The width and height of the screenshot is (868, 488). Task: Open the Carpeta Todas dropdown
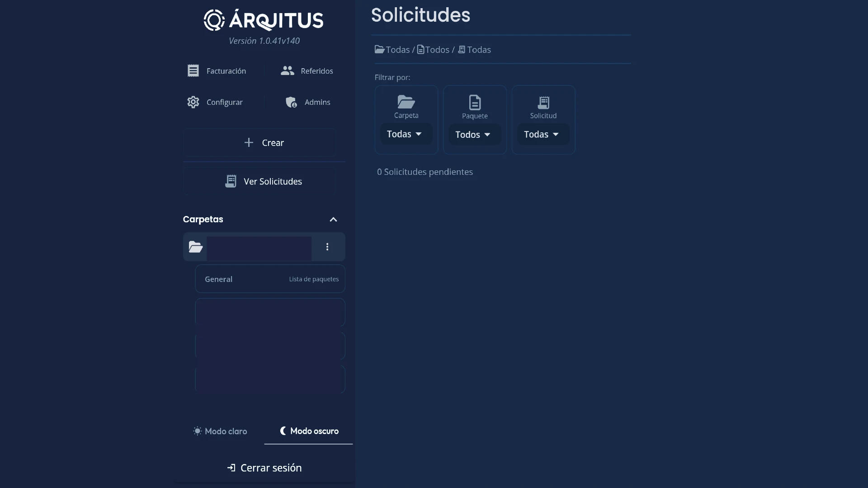point(406,134)
